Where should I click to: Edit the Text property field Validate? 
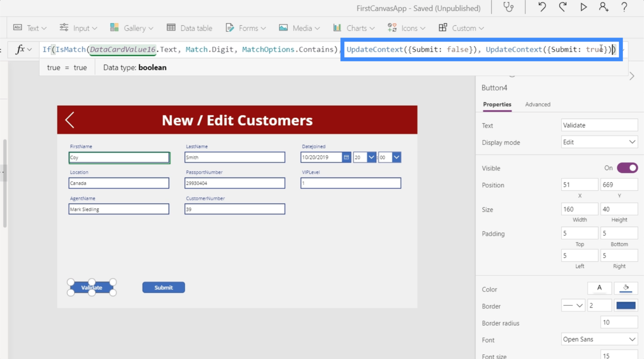click(x=599, y=125)
